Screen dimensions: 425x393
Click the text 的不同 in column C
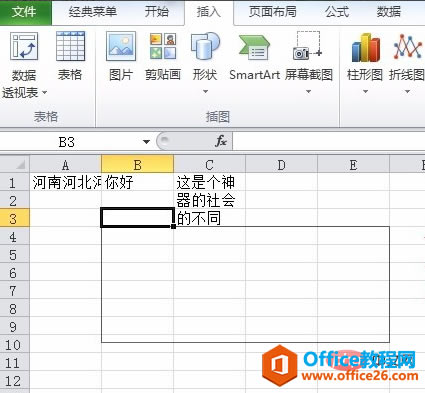(198, 218)
